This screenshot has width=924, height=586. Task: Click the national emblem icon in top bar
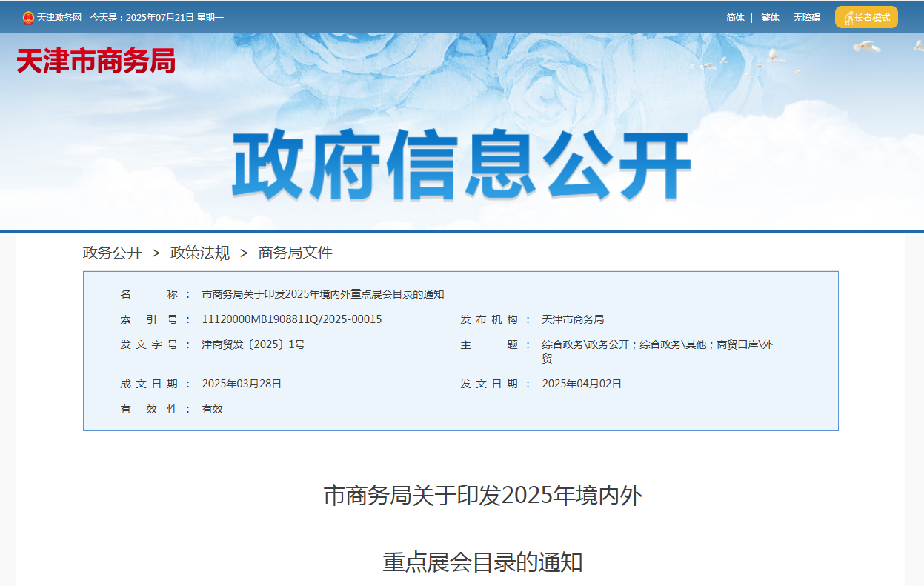28,18
